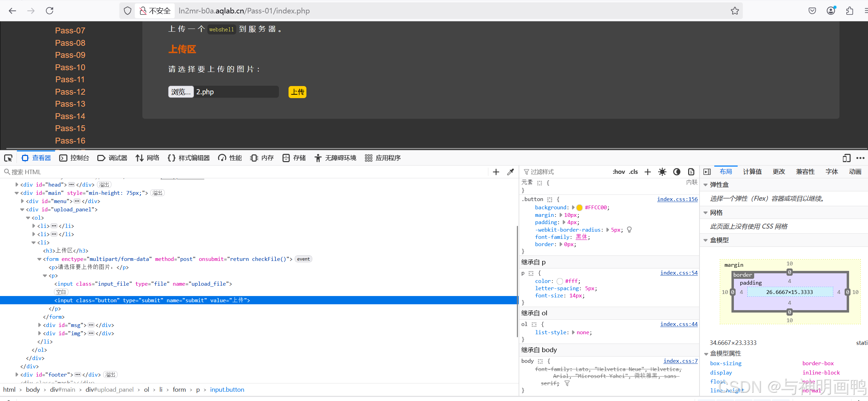Click the browser reload button
The image size is (868, 401).
(x=50, y=11)
